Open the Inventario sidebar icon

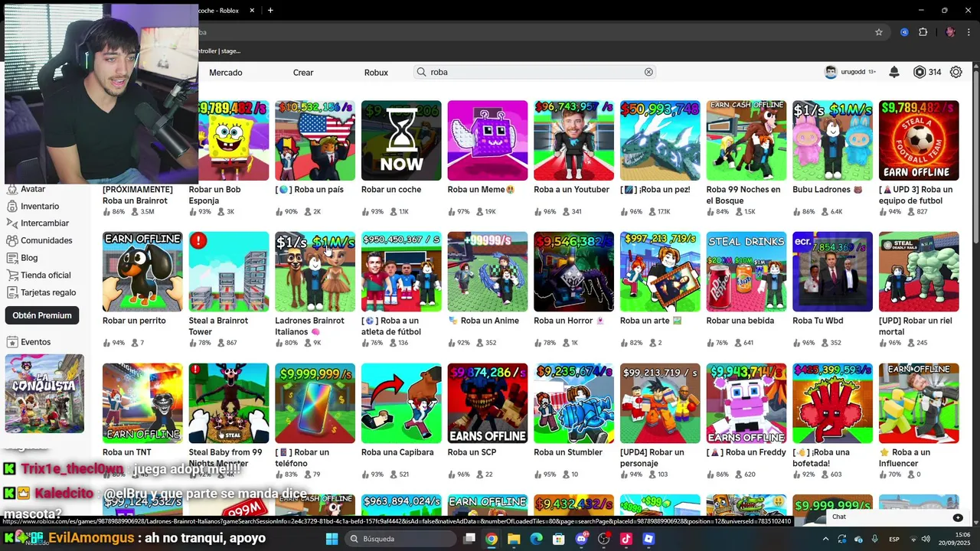[x=12, y=206]
